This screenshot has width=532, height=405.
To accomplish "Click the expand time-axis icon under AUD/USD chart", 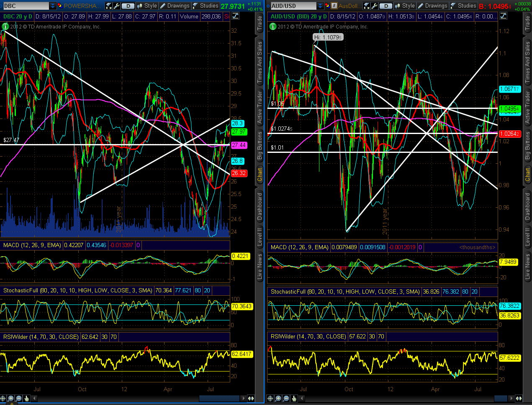I will (519, 398).
